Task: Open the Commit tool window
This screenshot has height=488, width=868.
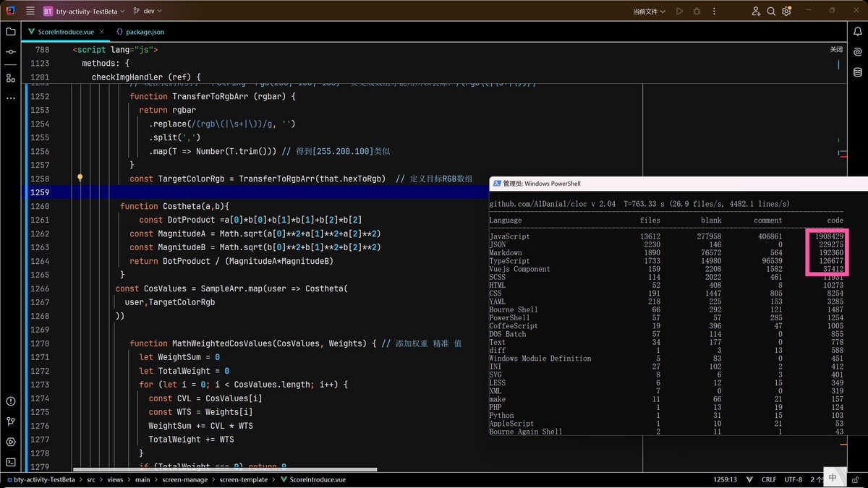Action: 11,53
